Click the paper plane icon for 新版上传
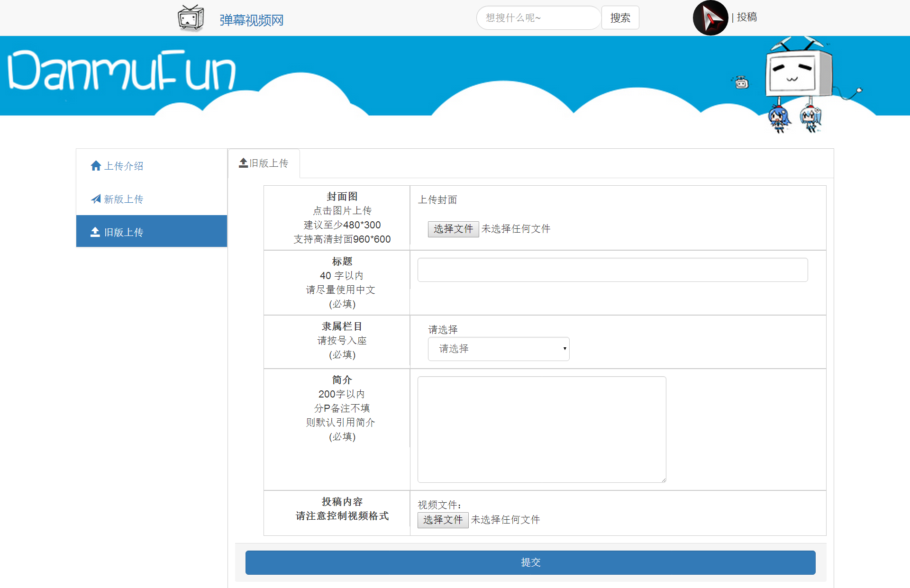Screen dimensions: 910x588 96,199
